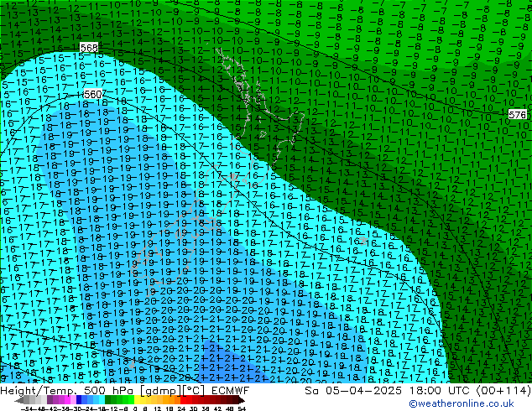Click the 560 height contour label

92,94
